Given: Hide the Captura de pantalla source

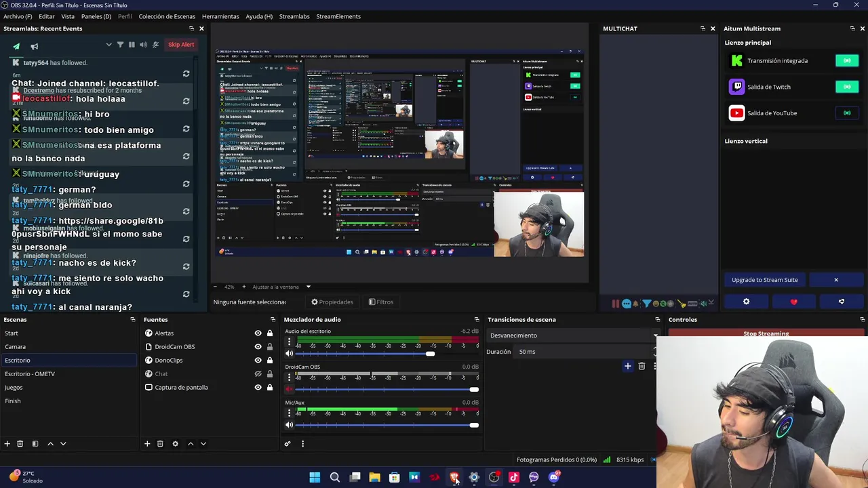Looking at the screenshot, I should [x=258, y=387].
